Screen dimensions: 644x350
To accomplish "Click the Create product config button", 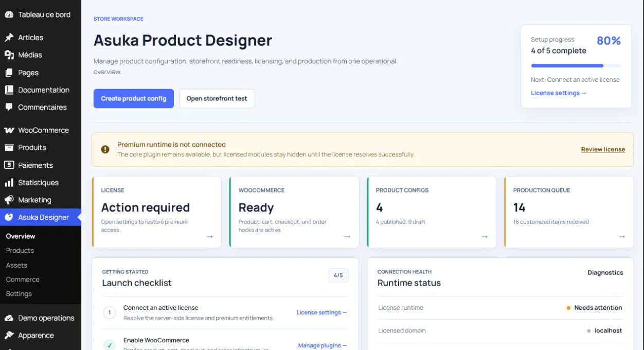I will 134,99.
